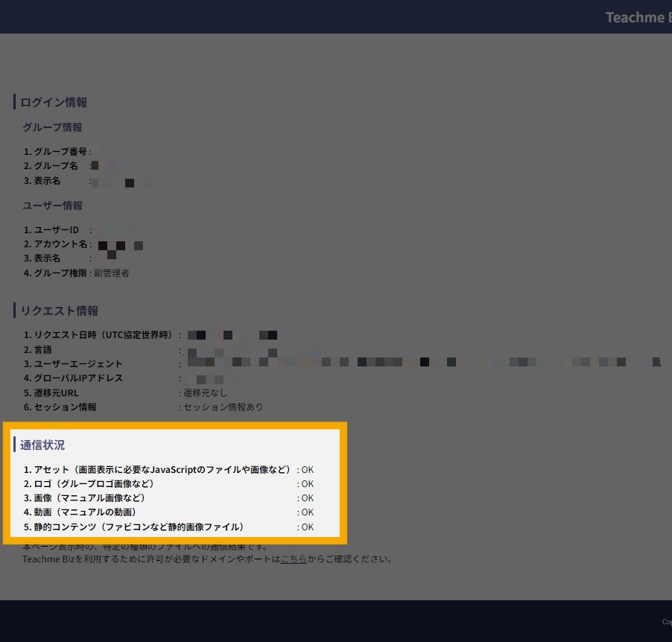Click the ログイン情報 section heading
672x642 pixels.
point(54,102)
